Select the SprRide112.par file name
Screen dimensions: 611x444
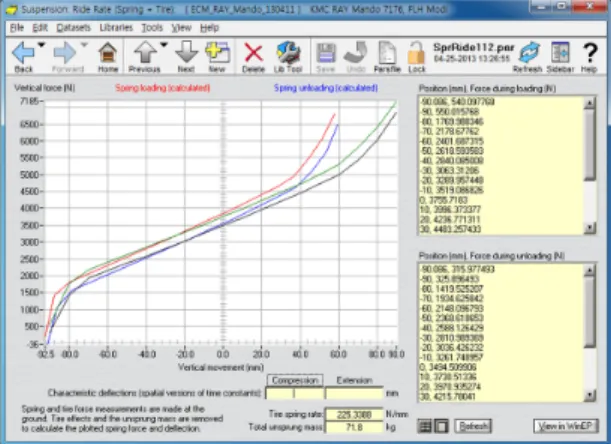click(x=473, y=48)
